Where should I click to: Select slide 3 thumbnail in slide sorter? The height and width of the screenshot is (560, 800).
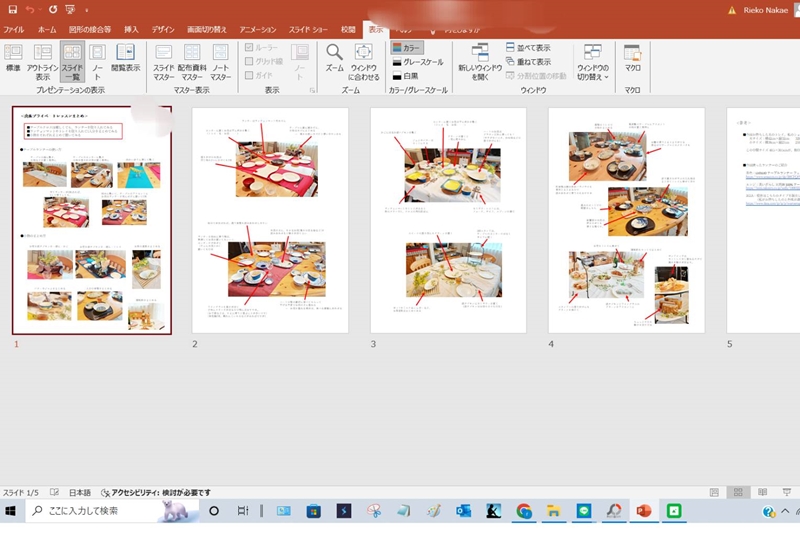point(448,220)
